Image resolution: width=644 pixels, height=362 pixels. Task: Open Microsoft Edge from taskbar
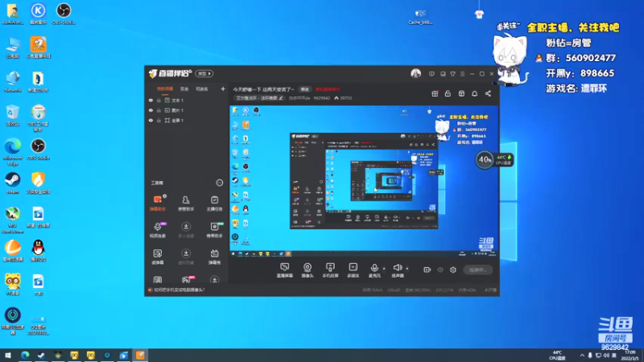[x=25, y=356]
